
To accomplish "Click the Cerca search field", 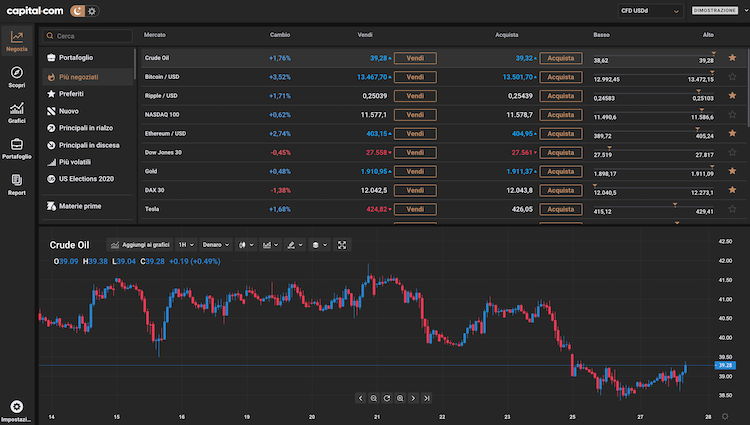I will [88, 36].
